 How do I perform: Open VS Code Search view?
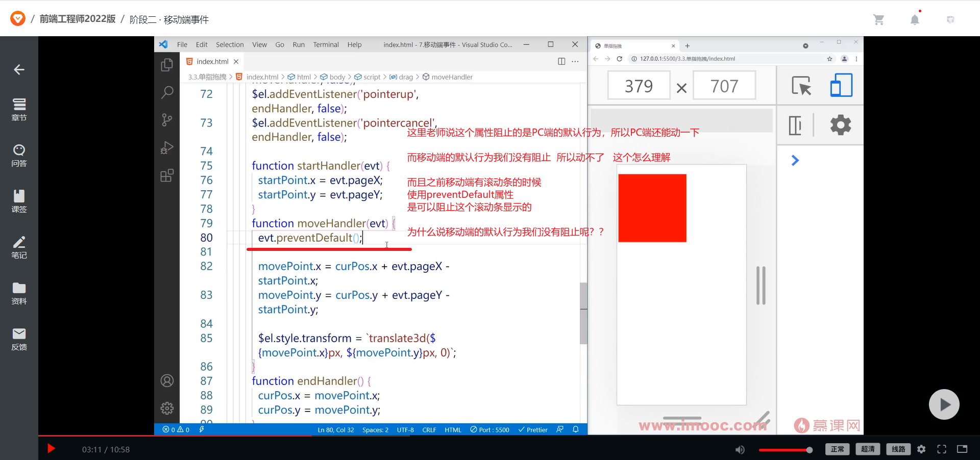coord(167,92)
